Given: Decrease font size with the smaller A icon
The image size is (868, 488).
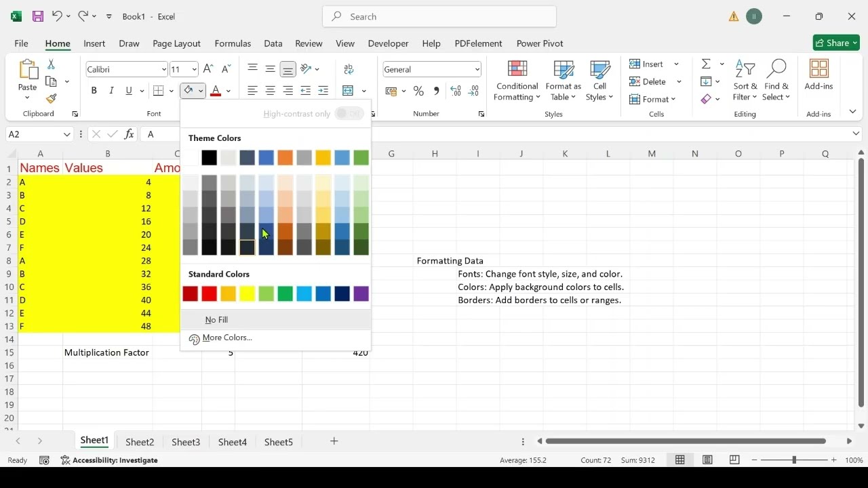Looking at the screenshot, I should (226, 69).
